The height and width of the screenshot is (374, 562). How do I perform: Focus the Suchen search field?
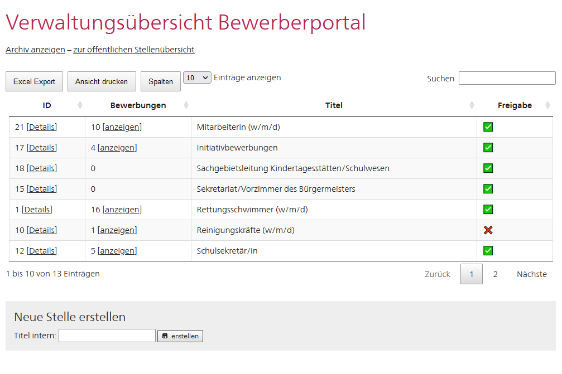(507, 78)
